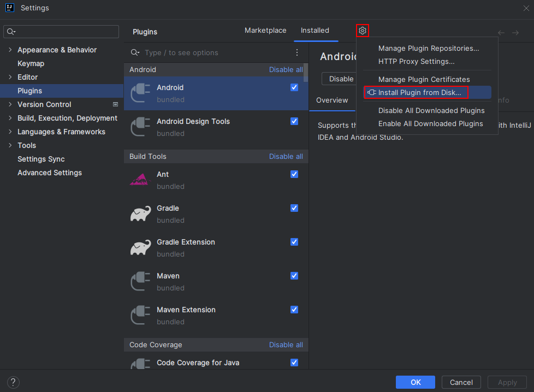Viewport: 534px width, 392px height.
Task: Toggle the Gradle plugin checkbox
Action: tap(294, 208)
